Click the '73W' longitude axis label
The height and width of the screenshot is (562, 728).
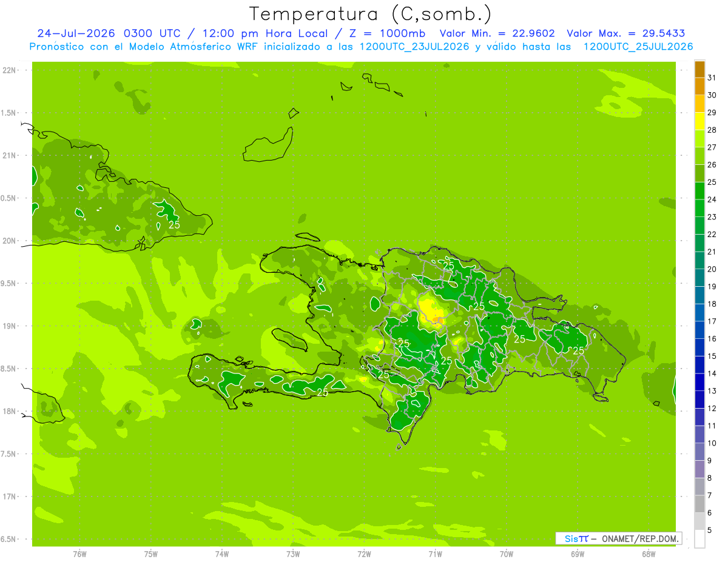coord(293,554)
